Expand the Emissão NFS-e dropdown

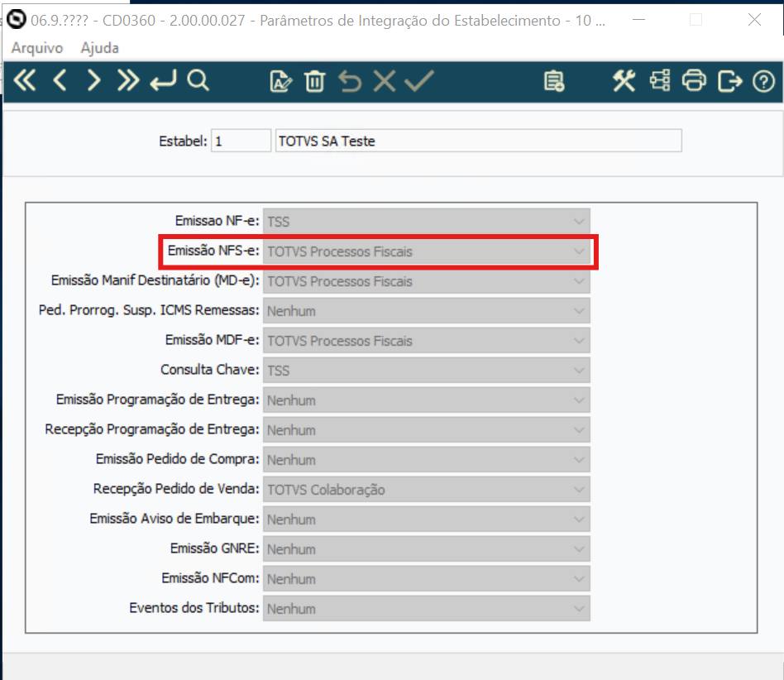(x=427, y=251)
